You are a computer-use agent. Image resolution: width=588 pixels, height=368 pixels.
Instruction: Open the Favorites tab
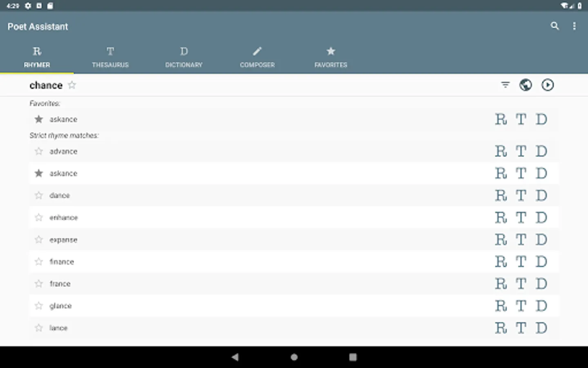click(x=331, y=57)
